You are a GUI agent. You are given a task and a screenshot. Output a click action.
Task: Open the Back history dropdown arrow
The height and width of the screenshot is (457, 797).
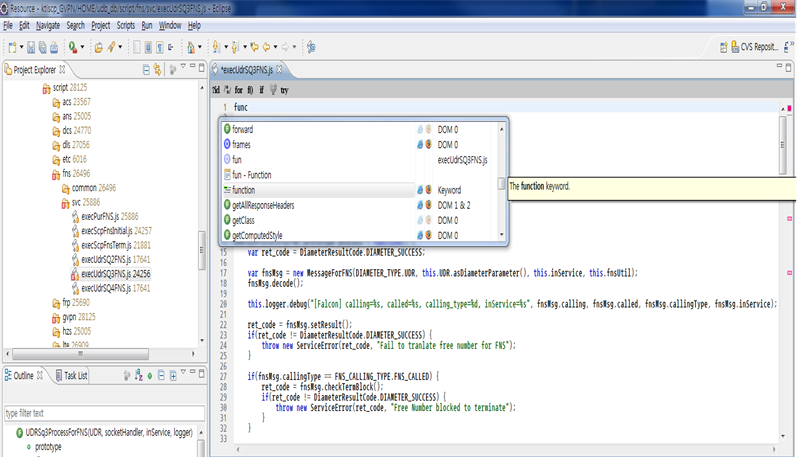275,47
